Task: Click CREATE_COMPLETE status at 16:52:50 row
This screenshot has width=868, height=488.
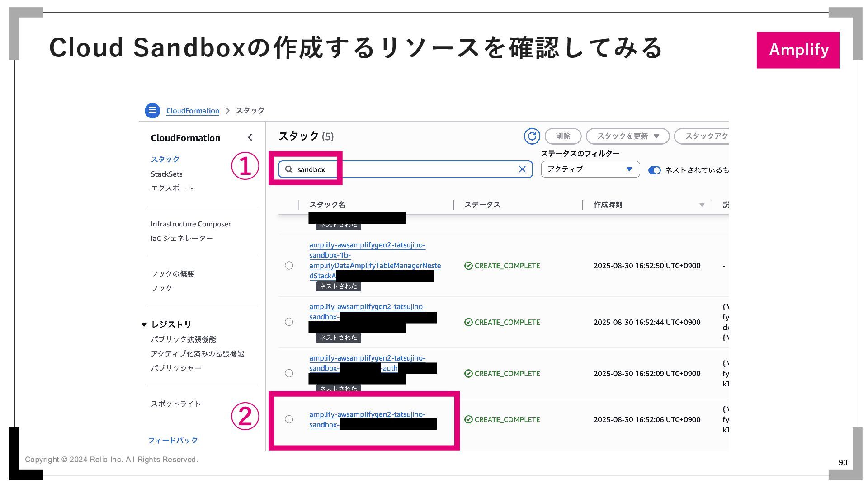Action: click(502, 266)
